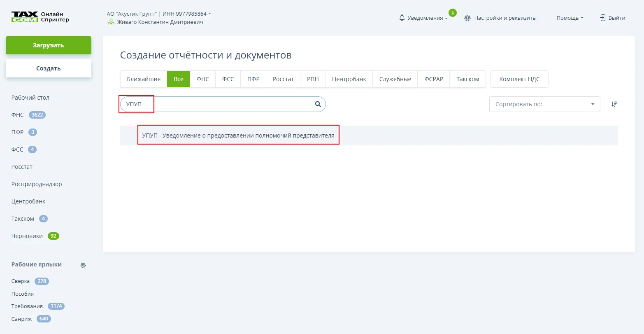Open Такском section in the sidebar
The image size is (644, 334).
pyautogui.click(x=23, y=219)
